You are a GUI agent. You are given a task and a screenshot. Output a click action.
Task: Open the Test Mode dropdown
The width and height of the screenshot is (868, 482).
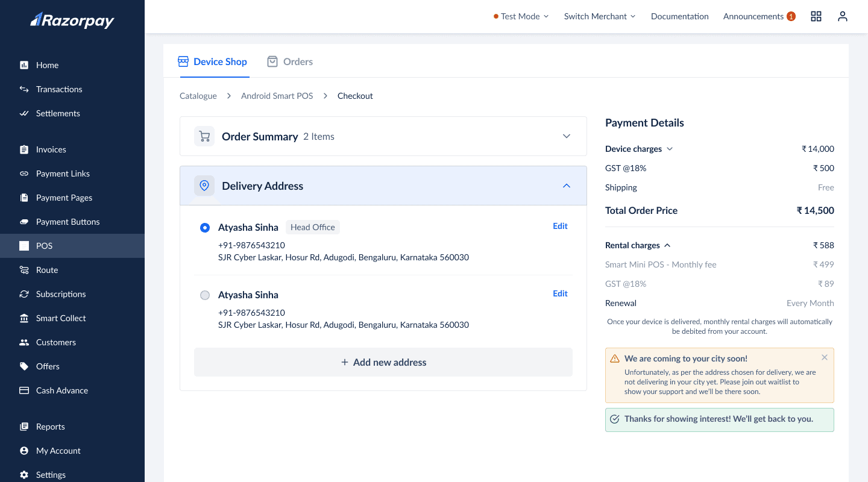(x=521, y=16)
